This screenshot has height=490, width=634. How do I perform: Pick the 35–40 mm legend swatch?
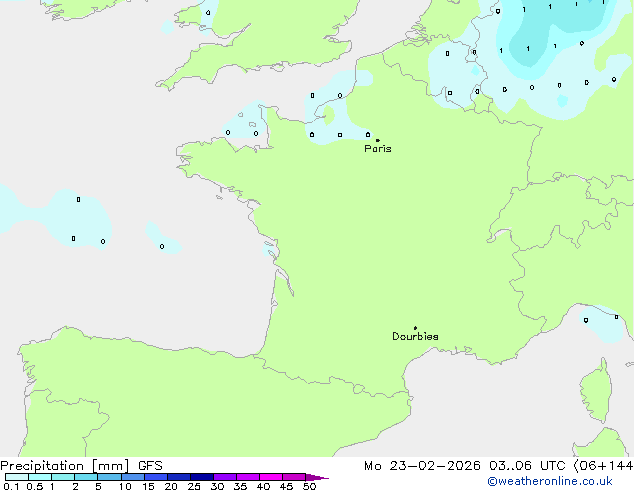(248, 477)
